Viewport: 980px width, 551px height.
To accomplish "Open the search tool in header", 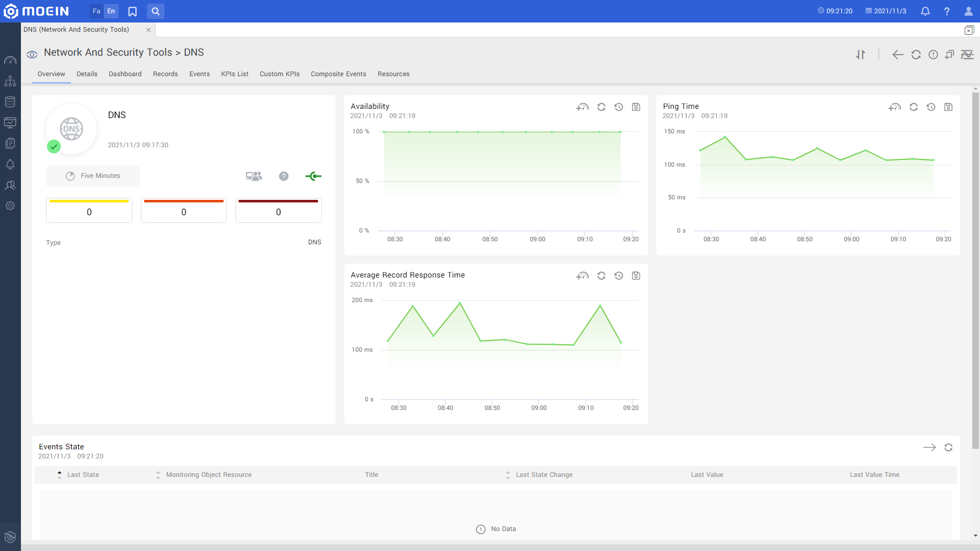I will click(x=156, y=11).
